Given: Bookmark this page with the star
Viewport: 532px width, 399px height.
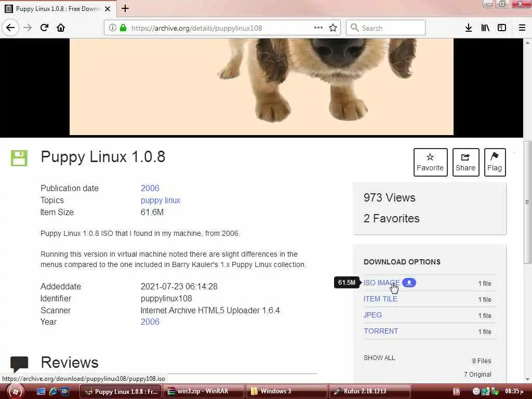Looking at the screenshot, I should click(333, 28).
